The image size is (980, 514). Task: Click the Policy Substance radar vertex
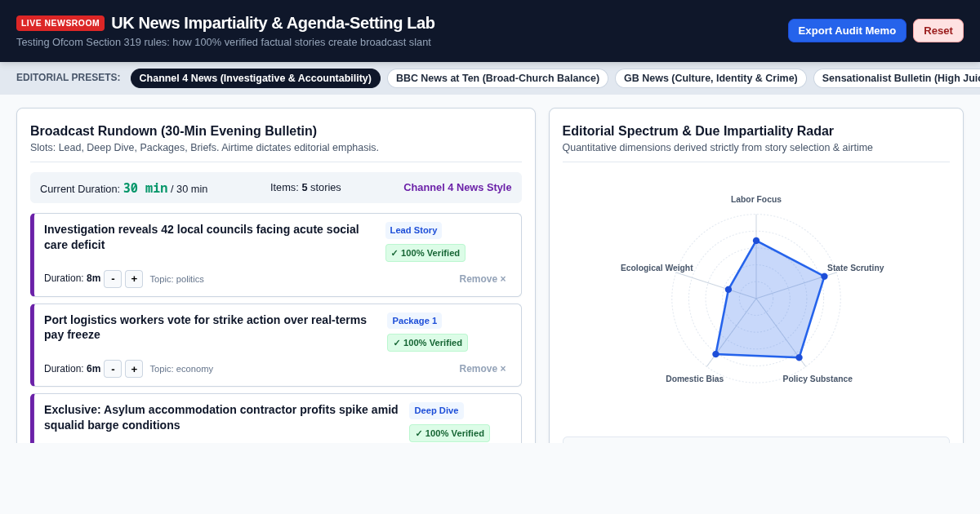[799, 357]
